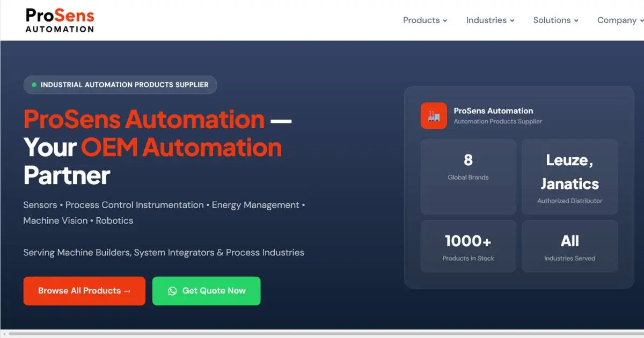Click the 'Your OEM Automation Partner' heading
This screenshot has width=644, height=338.
coord(152,161)
